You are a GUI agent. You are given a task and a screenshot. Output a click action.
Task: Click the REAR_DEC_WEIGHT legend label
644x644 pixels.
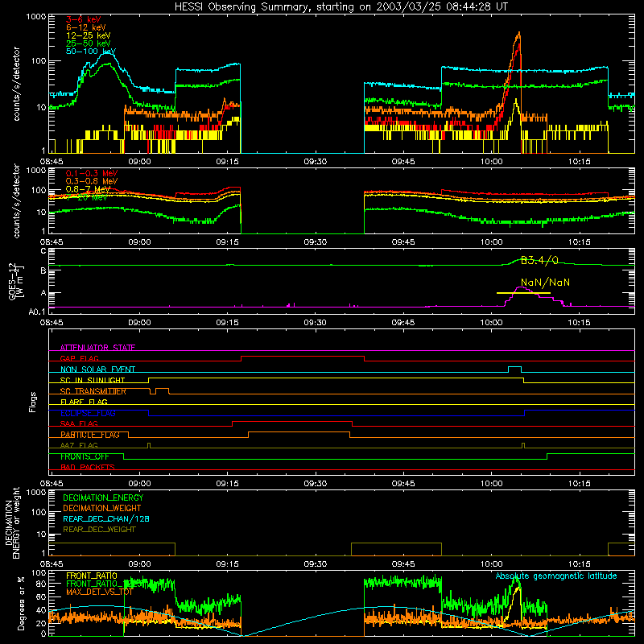point(99,530)
